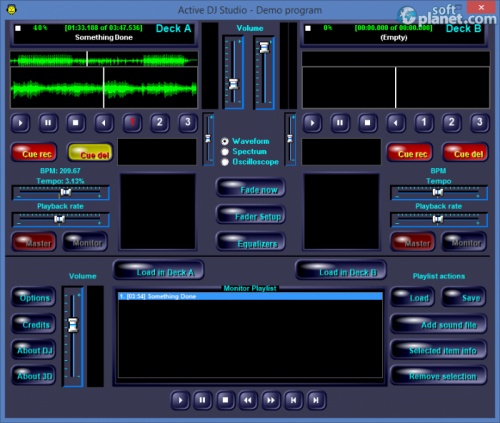500x423 pixels.
Task: Jump to cue point 2 on Deck A
Action: [160, 123]
